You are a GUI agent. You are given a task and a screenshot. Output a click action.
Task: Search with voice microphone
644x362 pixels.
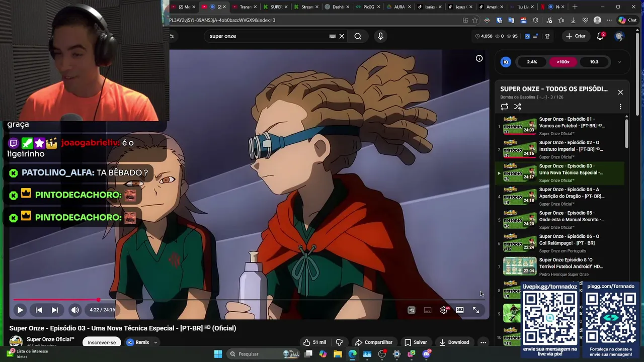tap(380, 36)
